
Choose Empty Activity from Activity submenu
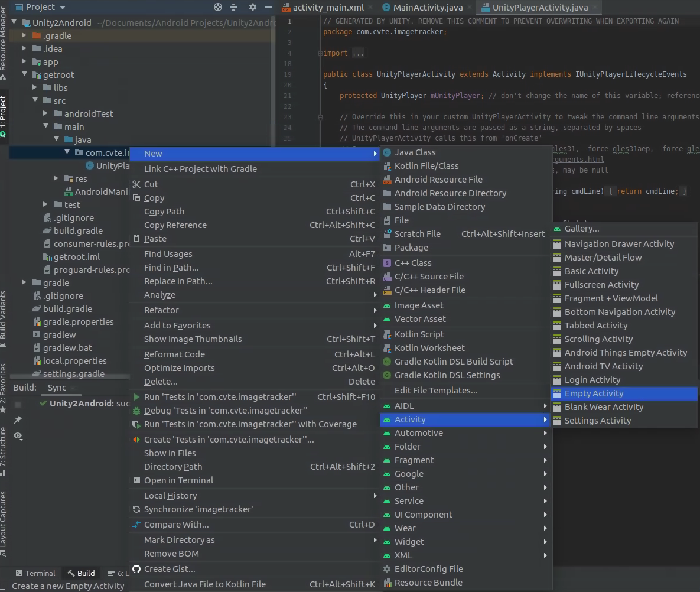coord(624,393)
